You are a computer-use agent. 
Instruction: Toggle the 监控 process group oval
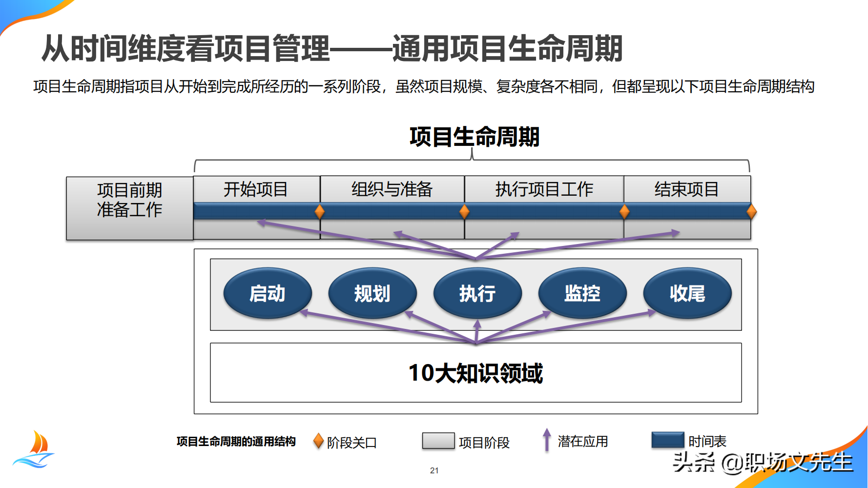[582, 293]
